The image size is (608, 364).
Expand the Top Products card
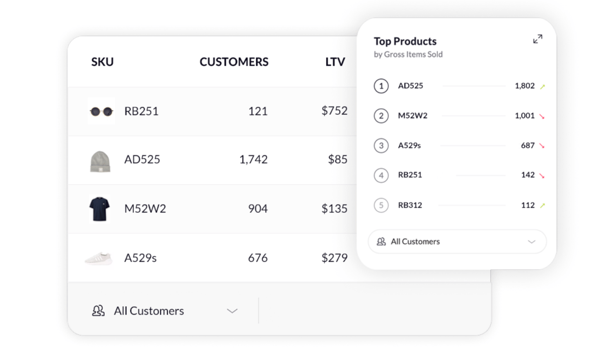(x=537, y=39)
